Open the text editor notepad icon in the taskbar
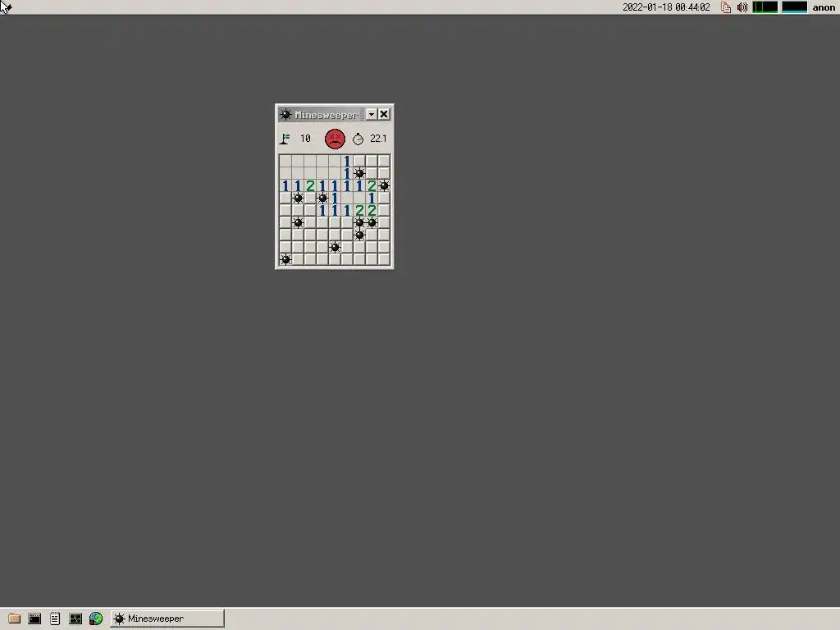 pos(55,619)
